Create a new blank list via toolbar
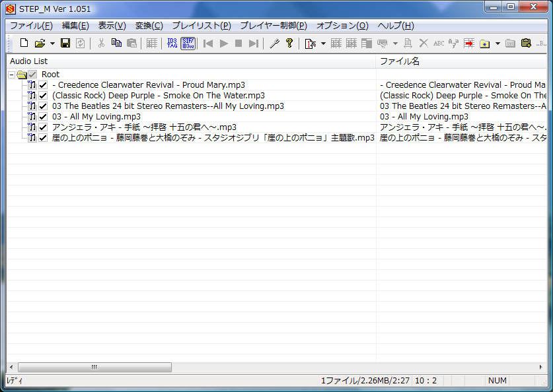Screen dimensions: 553x392 click(24, 44)
